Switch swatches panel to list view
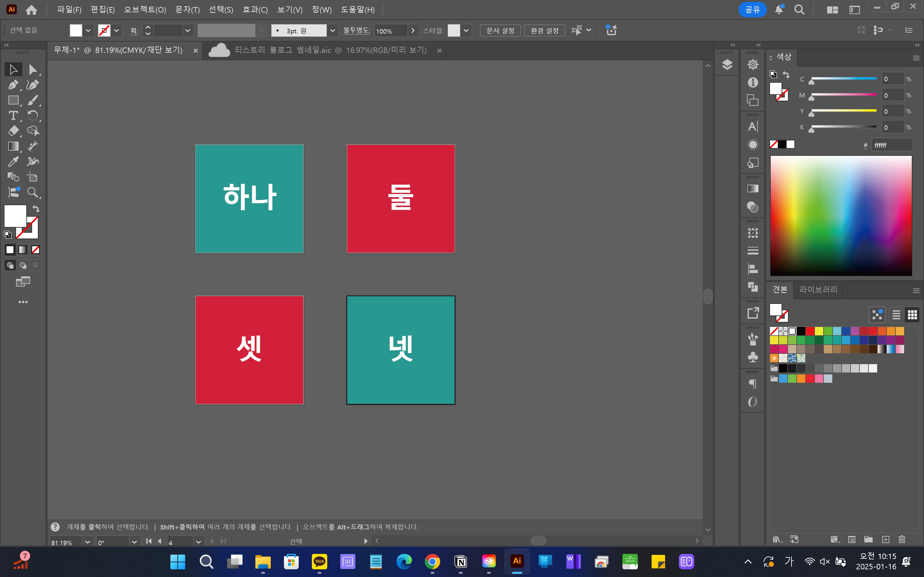 click(x=896, y=315)
